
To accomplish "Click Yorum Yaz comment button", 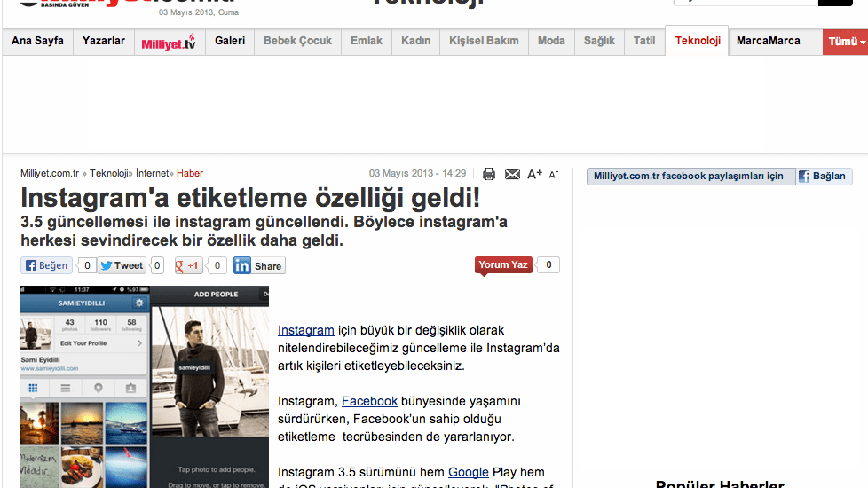I will (503, 265).
